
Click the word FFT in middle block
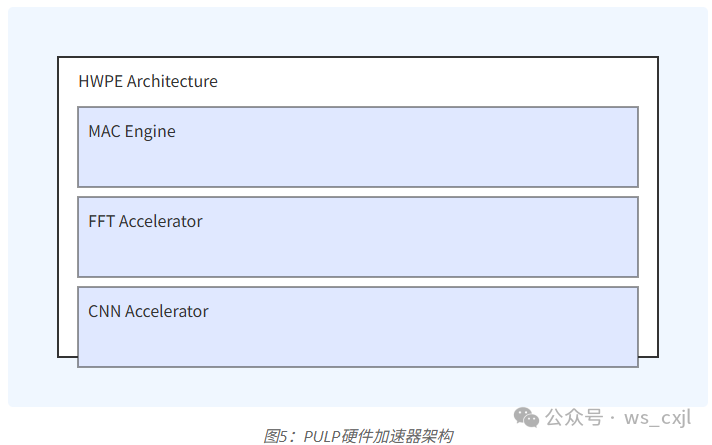pyautogui.click(x=101, y=221)
